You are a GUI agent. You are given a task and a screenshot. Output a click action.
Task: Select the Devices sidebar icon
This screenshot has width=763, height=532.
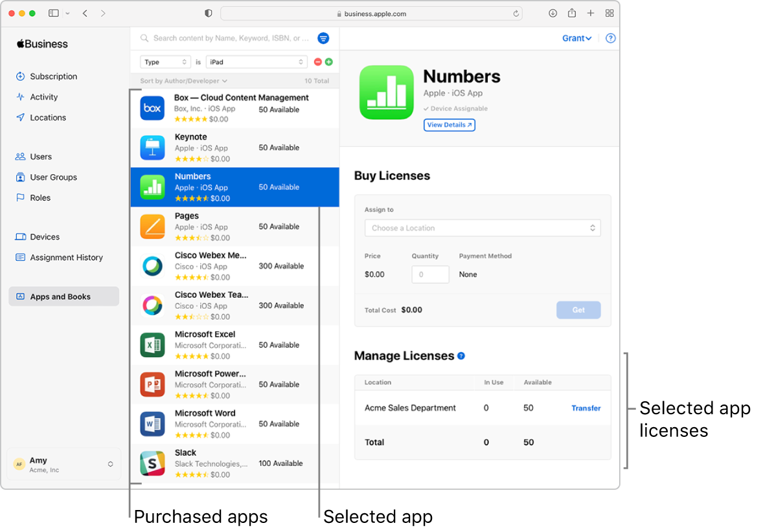pos(19,237)
